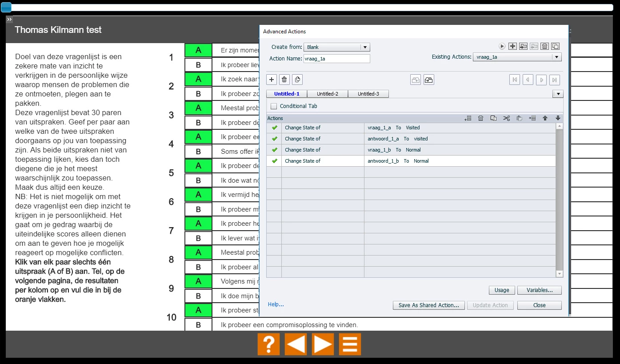This screenshot has width=620, height=364.
Task: Open the Create from Blank dropdown
Action: click(337, 47)
